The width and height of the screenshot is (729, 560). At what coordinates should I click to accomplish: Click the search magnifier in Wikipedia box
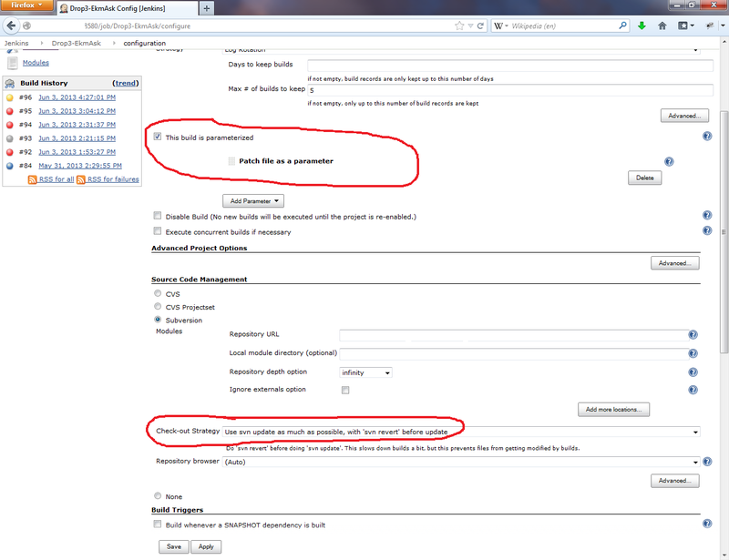[622, 25]
